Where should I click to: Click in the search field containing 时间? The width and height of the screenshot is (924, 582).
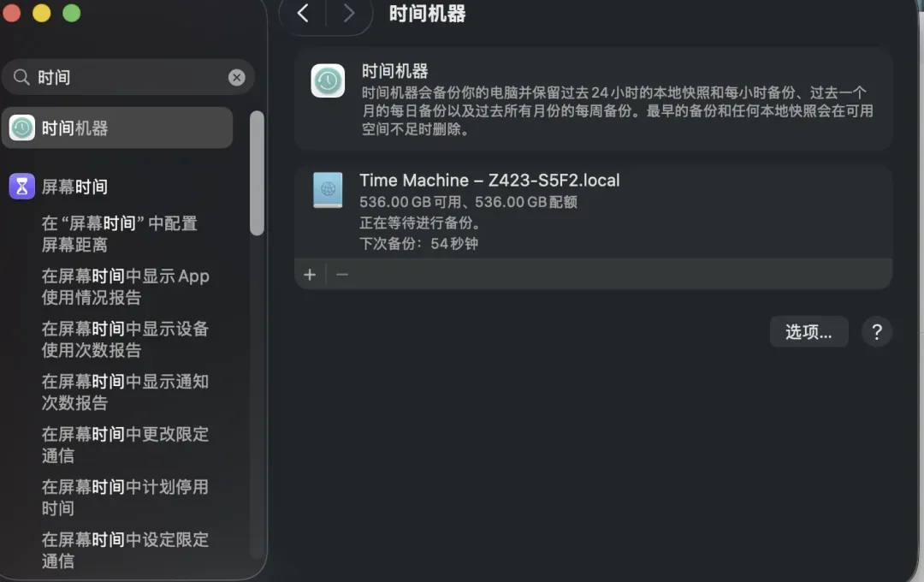pyautogui.click(x=128, y=78)
